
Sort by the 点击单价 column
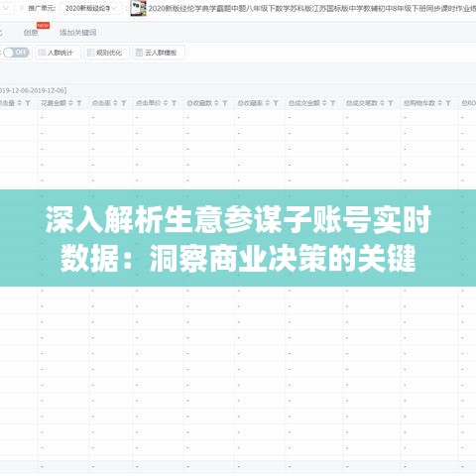tap(166, 103)
